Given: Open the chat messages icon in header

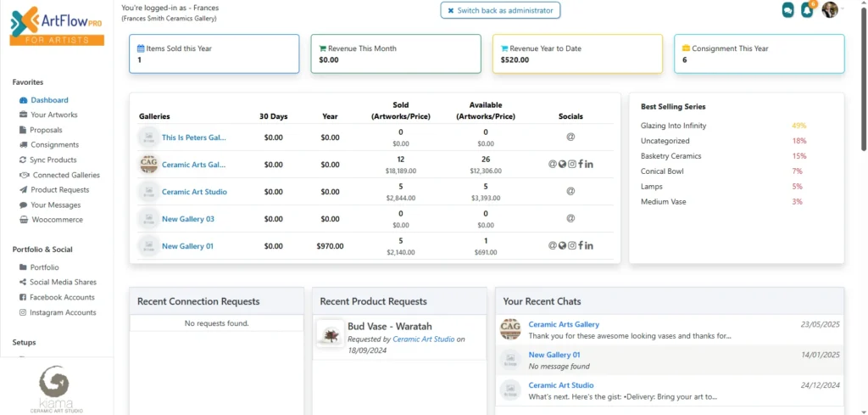Looking at the screenshot, I should tap(787, 10).
